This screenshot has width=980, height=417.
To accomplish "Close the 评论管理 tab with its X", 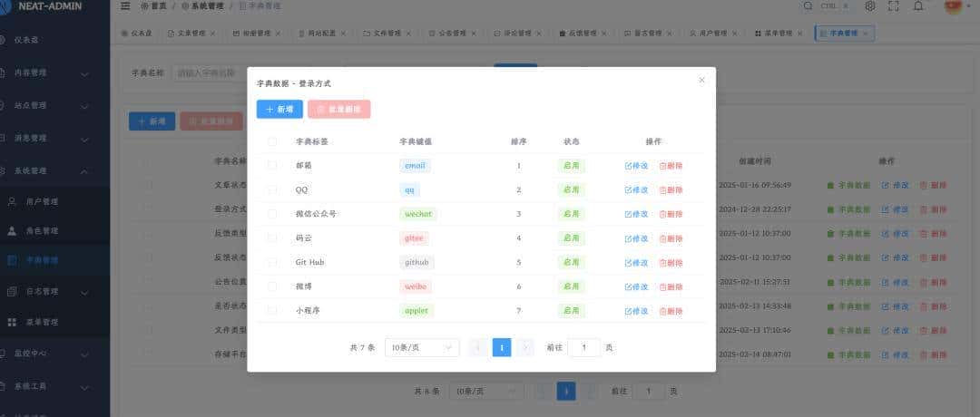I will [539, 33].
